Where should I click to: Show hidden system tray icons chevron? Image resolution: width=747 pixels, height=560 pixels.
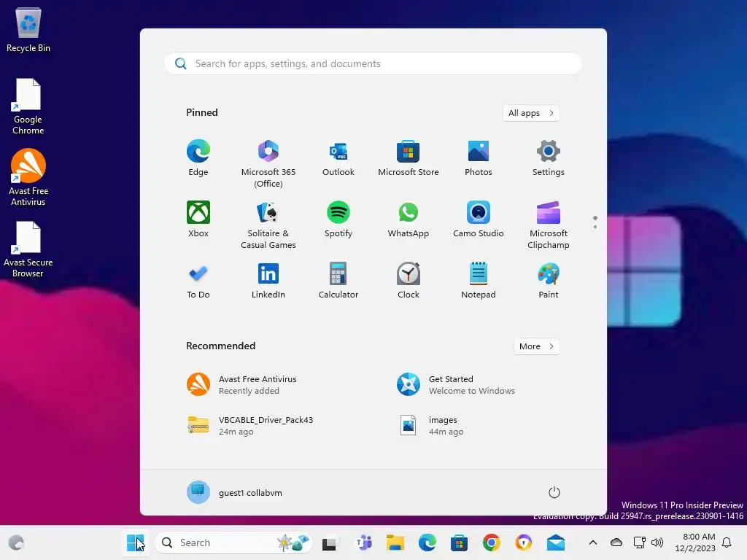tap(592, 542)
